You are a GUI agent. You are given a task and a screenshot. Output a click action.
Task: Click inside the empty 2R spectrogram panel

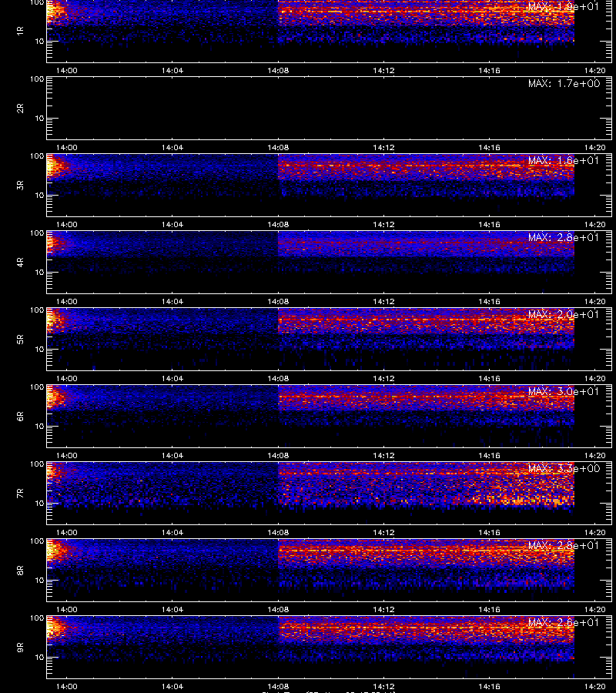[330, 109]
